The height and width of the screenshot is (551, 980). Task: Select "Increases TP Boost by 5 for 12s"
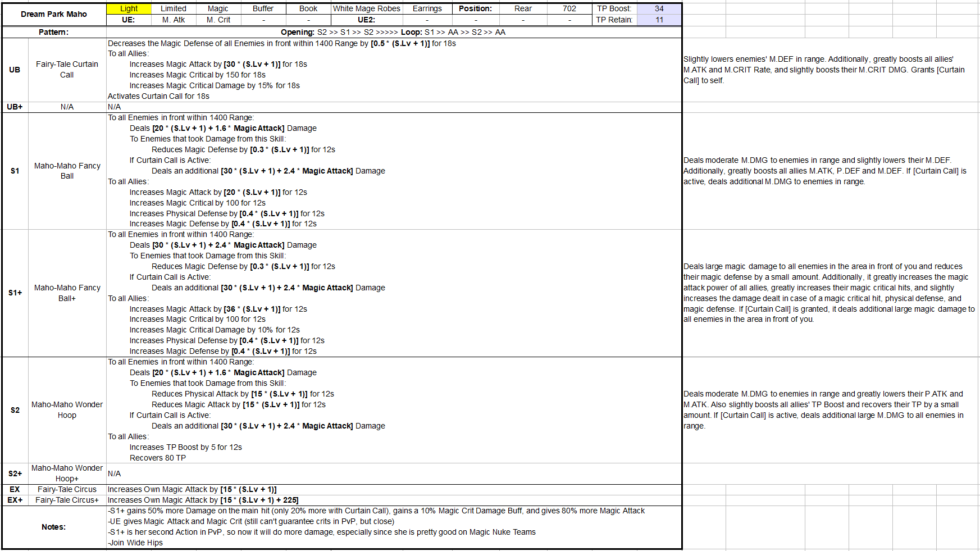[186, 447]
